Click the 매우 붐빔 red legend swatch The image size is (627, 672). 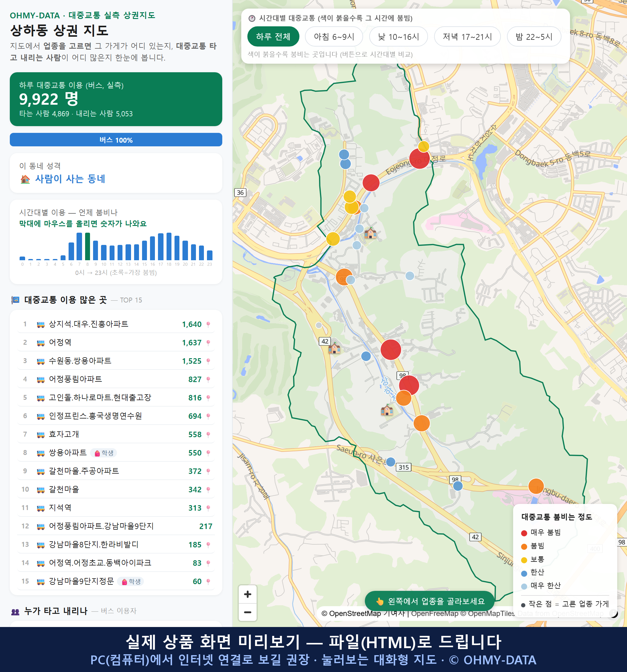pos(524,533)
